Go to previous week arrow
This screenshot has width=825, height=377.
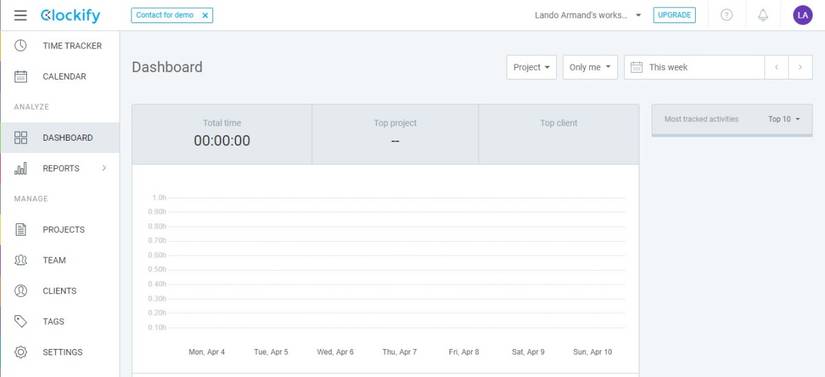(777, 67)
